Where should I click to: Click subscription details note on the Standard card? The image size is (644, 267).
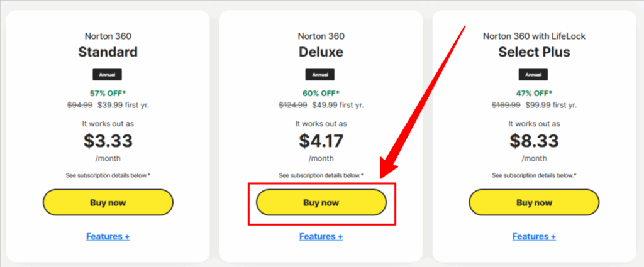coord(108,175)
